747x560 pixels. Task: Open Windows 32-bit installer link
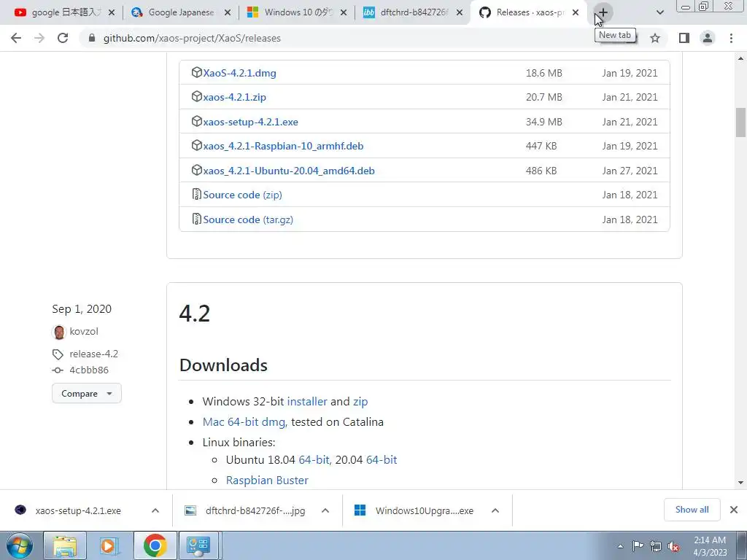coord(307,402)
